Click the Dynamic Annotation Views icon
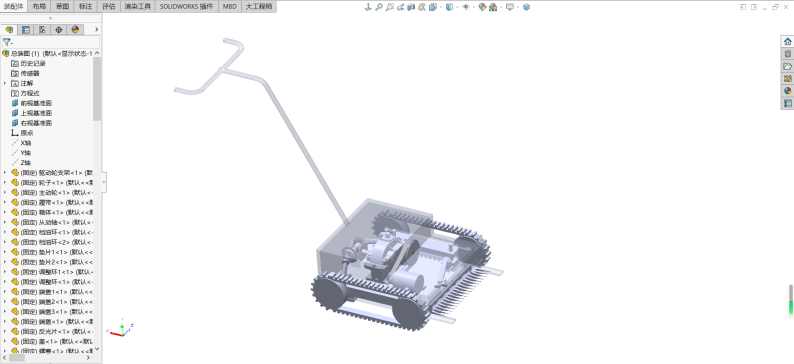Viewport: 794px width, 364px height. [422, 7]
